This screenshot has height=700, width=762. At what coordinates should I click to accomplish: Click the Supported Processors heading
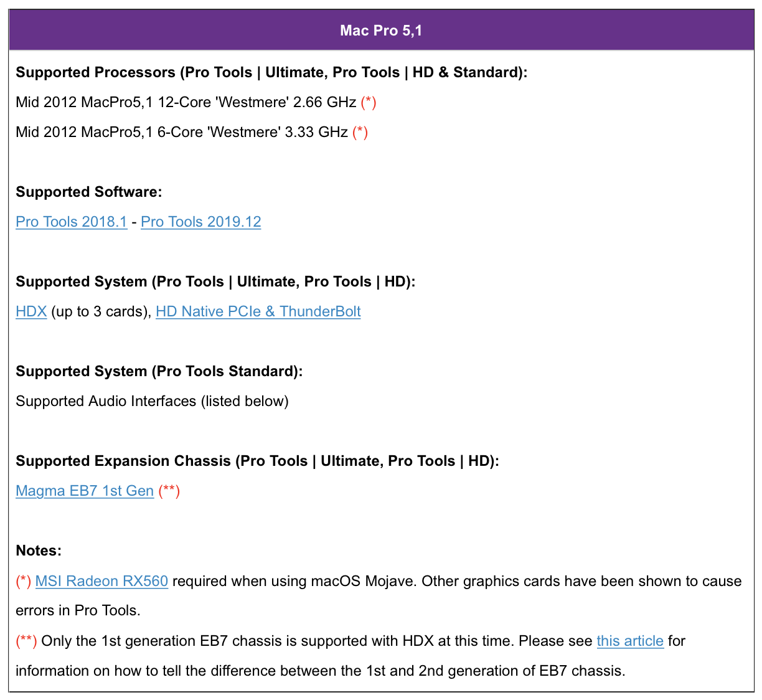271,72
